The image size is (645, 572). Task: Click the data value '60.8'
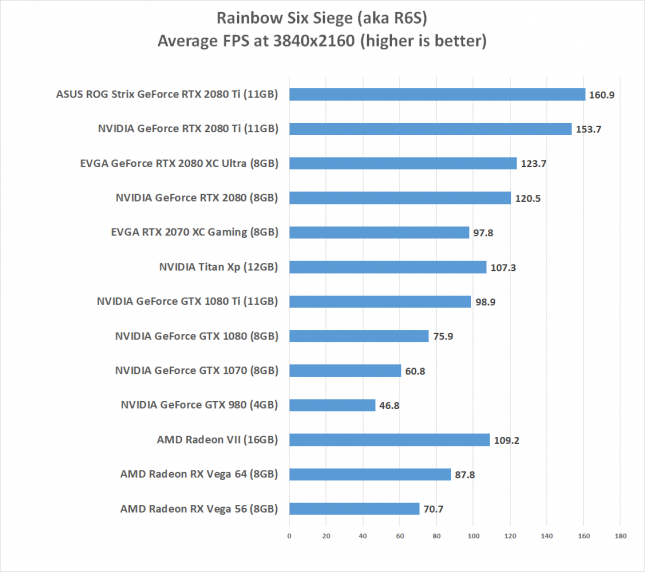click(x=415, y=371)
